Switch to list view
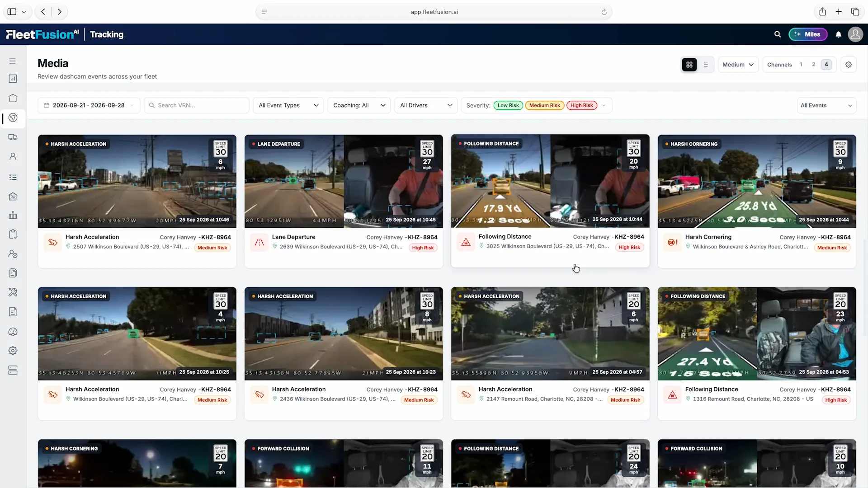 click(x=706, y=65)
